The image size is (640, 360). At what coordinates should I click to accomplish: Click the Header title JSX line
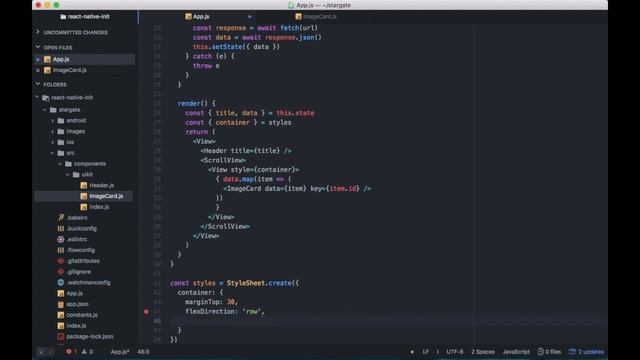[246, 151]
